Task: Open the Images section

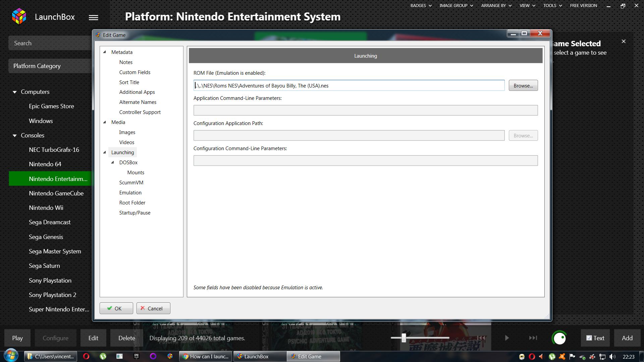Action: 127,132
